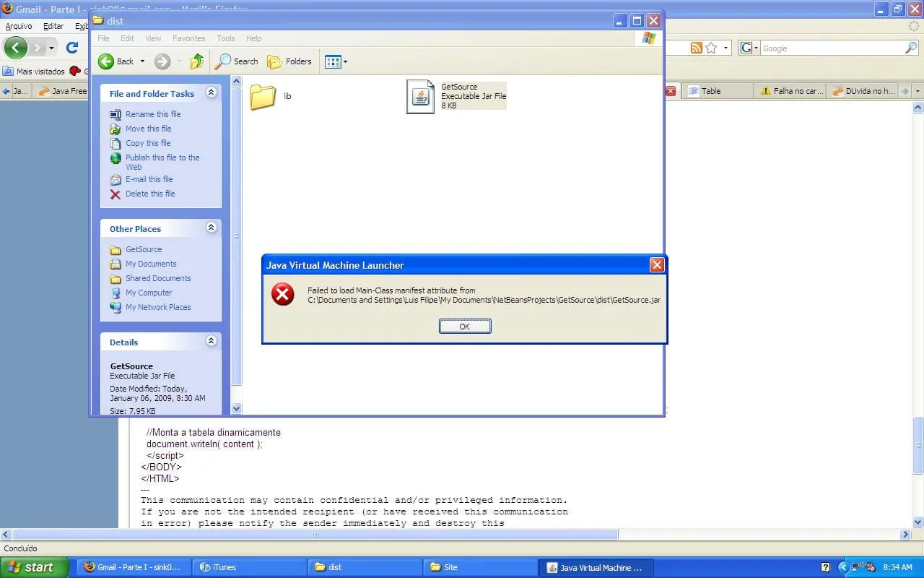Open the Back history dropdown in Explorer
The width and height of the screenshot is (924, 578).
point(142,61)
